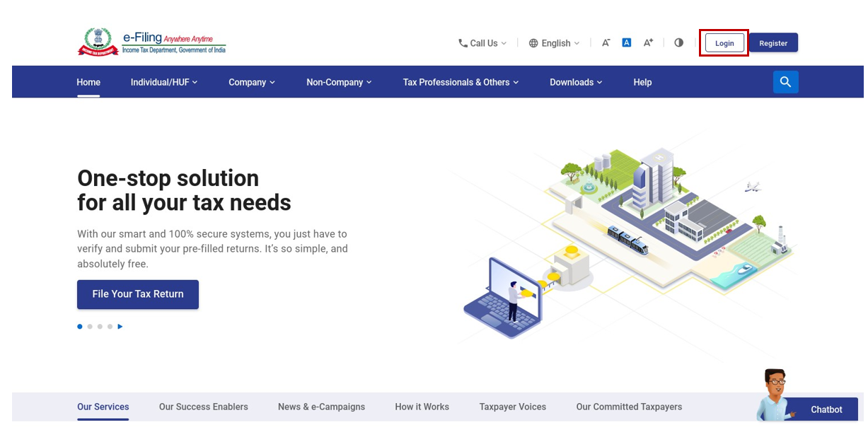
Task: Open the English language dropdown
Action: (x=554, y=43)
